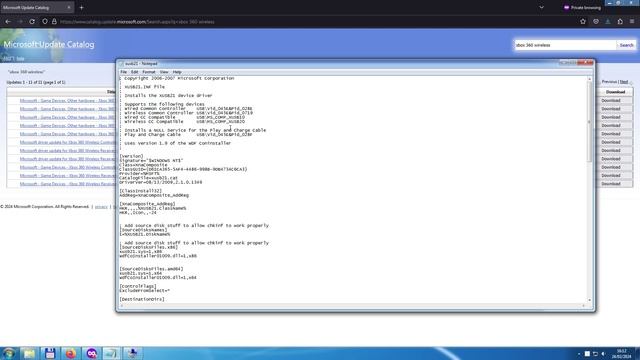Screen dimensions: 640x360
Task: Click '[DestinationDirs]' section line
Action: coord(142,299)
